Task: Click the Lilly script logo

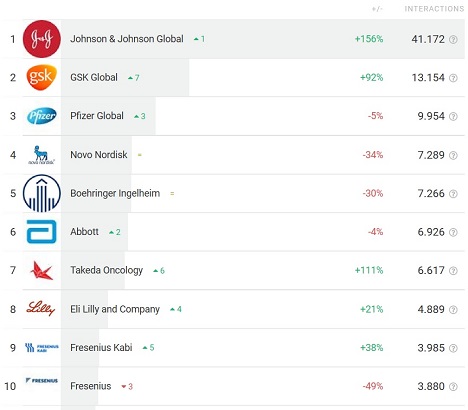Action: tap(41, 309)
